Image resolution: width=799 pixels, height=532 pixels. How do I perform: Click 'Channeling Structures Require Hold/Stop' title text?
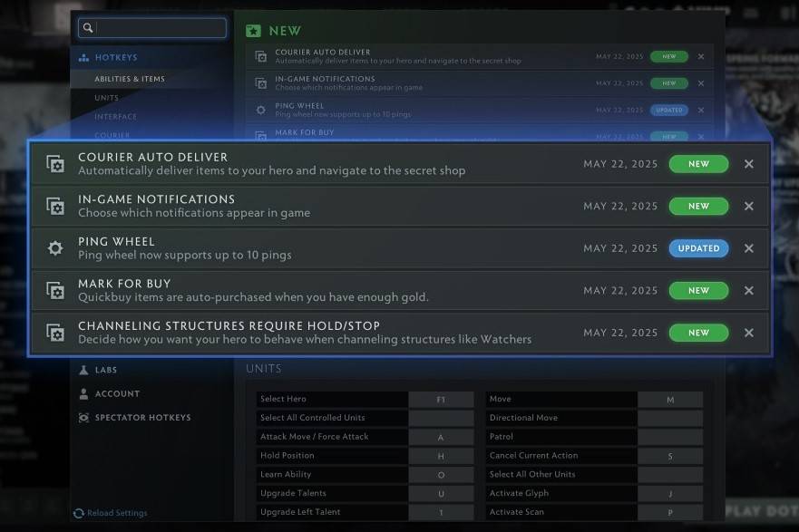[x=229, y=326]
